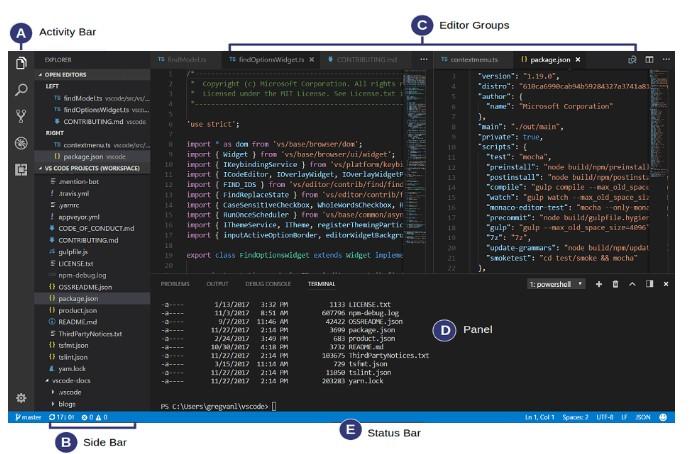692x454 pixels.
Task: Open findOptionsWidget.ts in Open Editors list
Action: (93, 109)
